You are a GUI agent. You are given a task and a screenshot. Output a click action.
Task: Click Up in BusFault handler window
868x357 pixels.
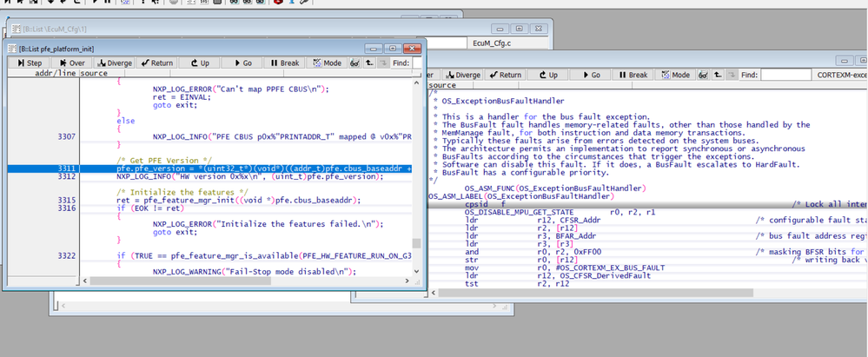tap(547, 75)
